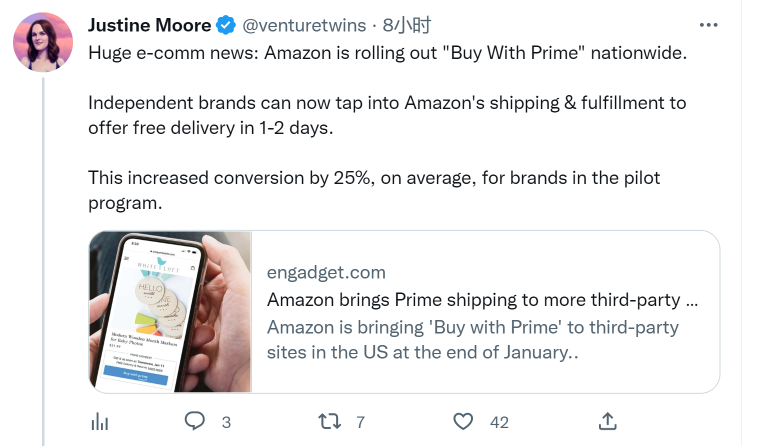Click the like count number 42
Screen dimensions: 771x446
[499, 422]
